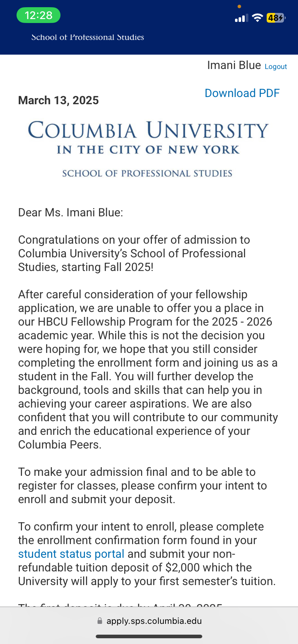This screenshot has width=298, height=644.
Task: Tap the home indicator bar
Action: (x=149, y=636)
